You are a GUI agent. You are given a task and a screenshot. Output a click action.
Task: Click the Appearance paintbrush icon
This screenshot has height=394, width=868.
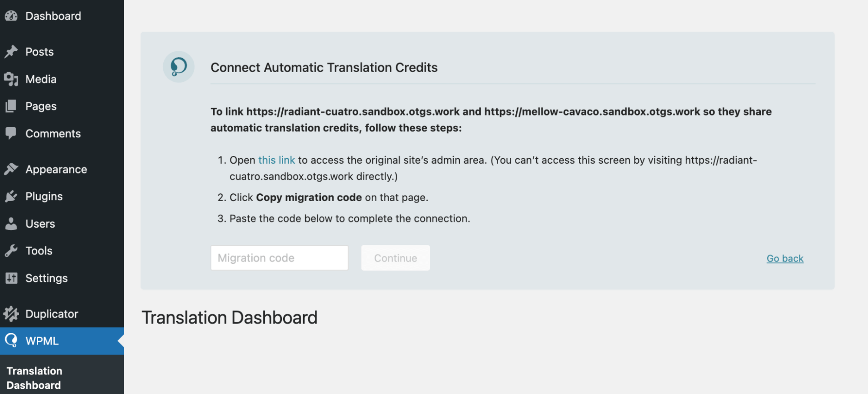11,169
